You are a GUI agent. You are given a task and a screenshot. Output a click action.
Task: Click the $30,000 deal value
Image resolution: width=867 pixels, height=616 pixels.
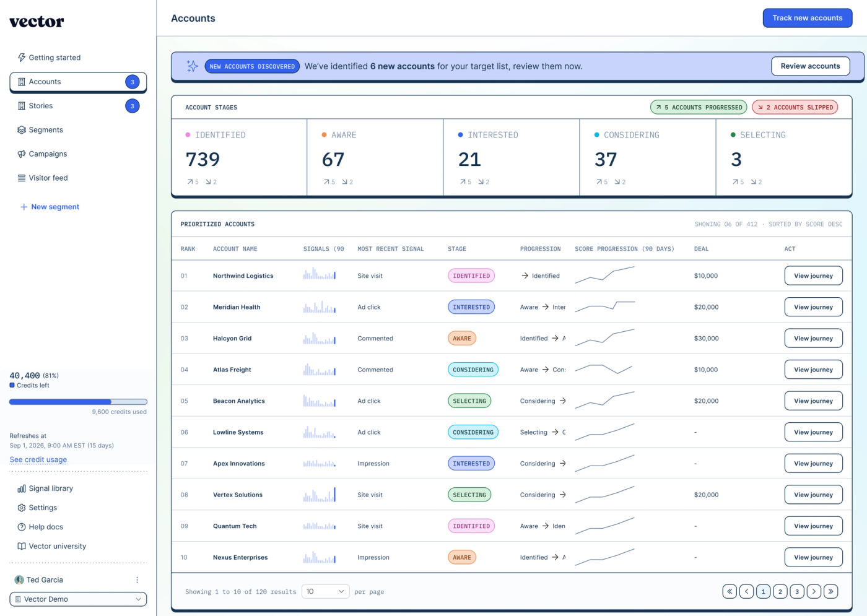click(707, 338)
